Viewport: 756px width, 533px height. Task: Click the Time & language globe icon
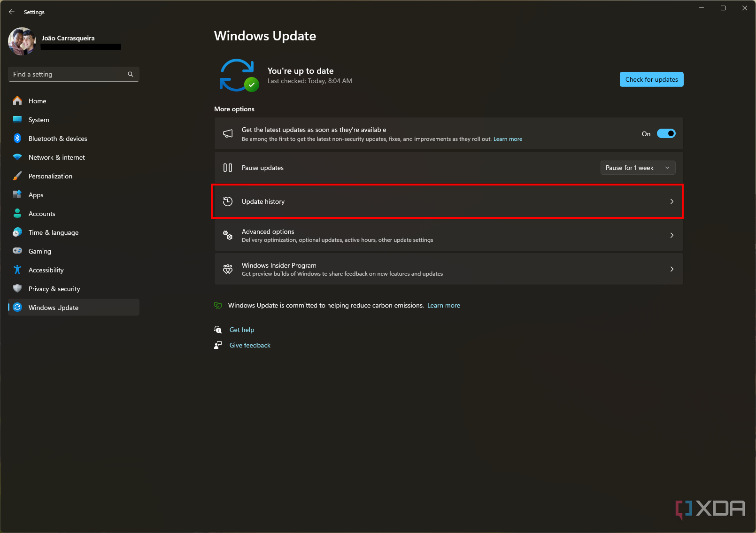17,232
